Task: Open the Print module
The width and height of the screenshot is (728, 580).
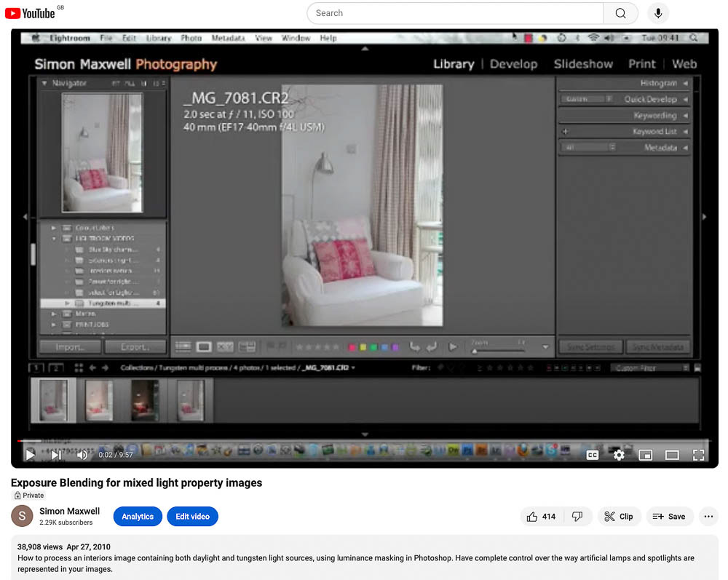Action: [642, 64]
